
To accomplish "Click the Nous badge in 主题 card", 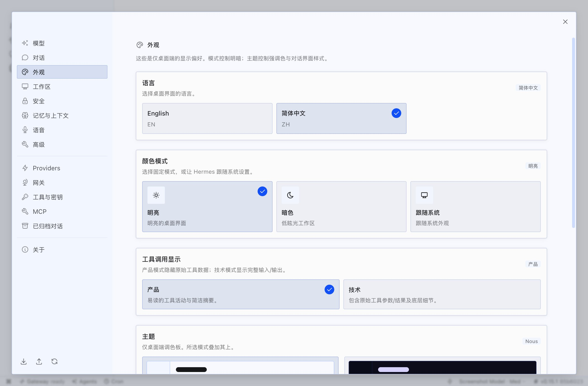I will point(531,341).
